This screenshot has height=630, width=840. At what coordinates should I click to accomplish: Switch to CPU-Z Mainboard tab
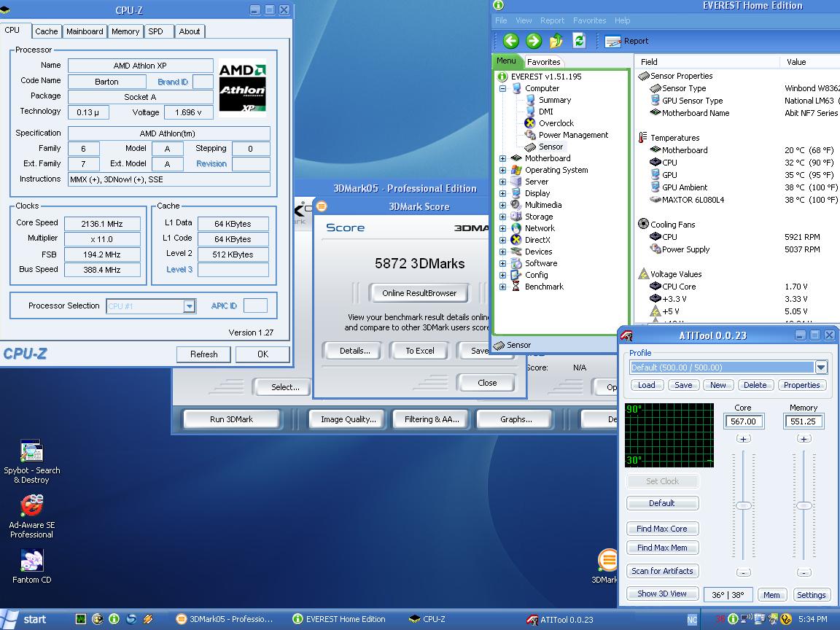pos(85,31)
